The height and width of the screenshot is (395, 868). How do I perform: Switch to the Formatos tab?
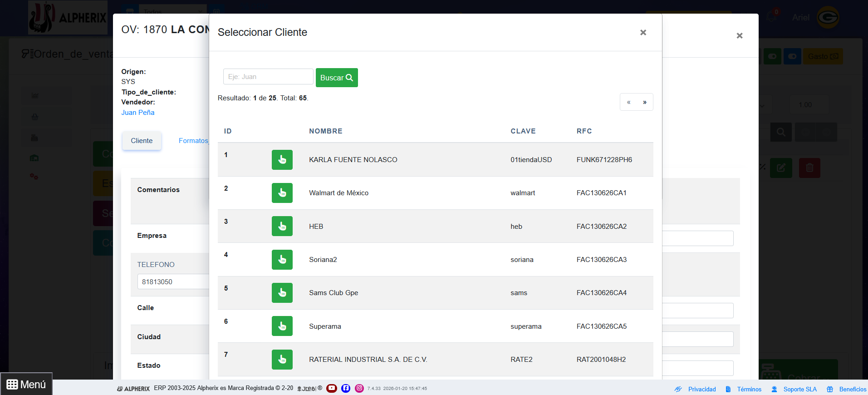[194, 141]
